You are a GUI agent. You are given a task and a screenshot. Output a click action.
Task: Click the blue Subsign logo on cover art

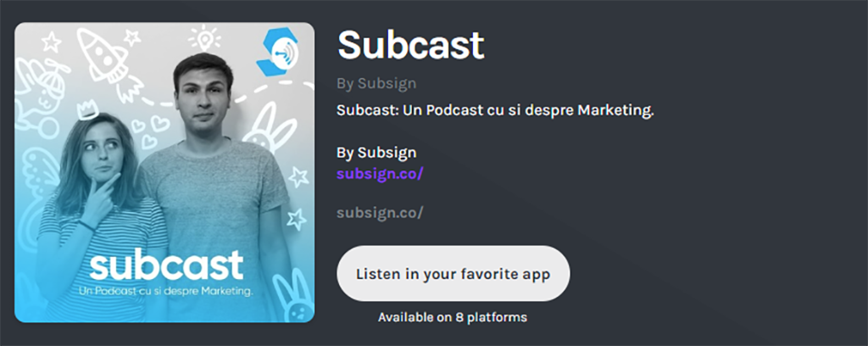[277, 52]
